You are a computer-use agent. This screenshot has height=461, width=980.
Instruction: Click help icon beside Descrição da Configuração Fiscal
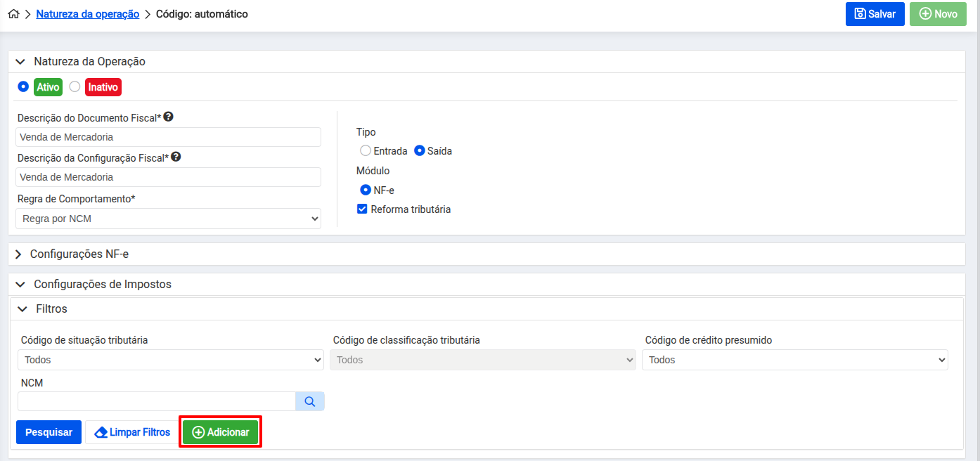pyautogui.click(x=176, y=157)
